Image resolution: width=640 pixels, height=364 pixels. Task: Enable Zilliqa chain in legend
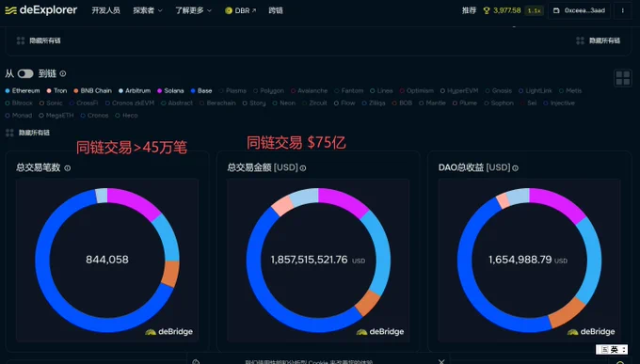tap(374, 103)
